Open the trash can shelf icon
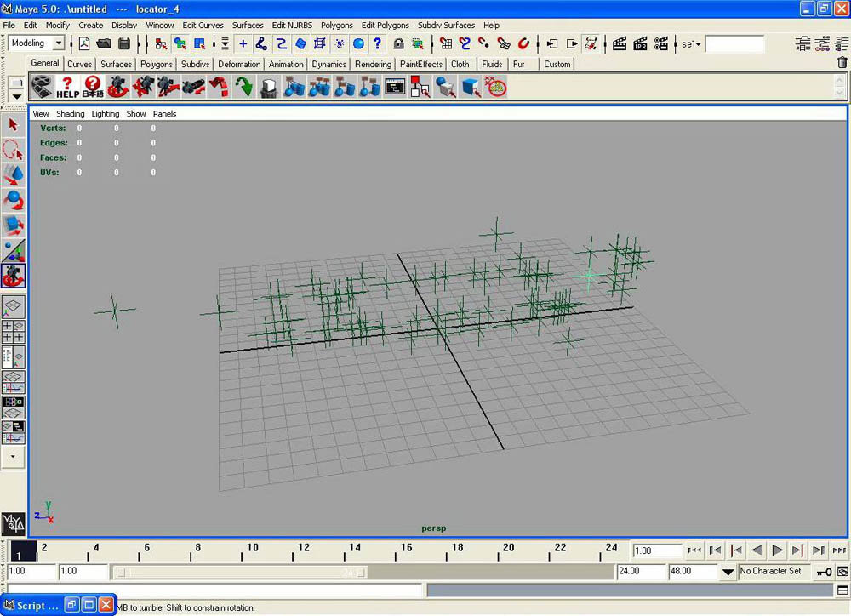The image size is (851, 616). click(842, 63)
